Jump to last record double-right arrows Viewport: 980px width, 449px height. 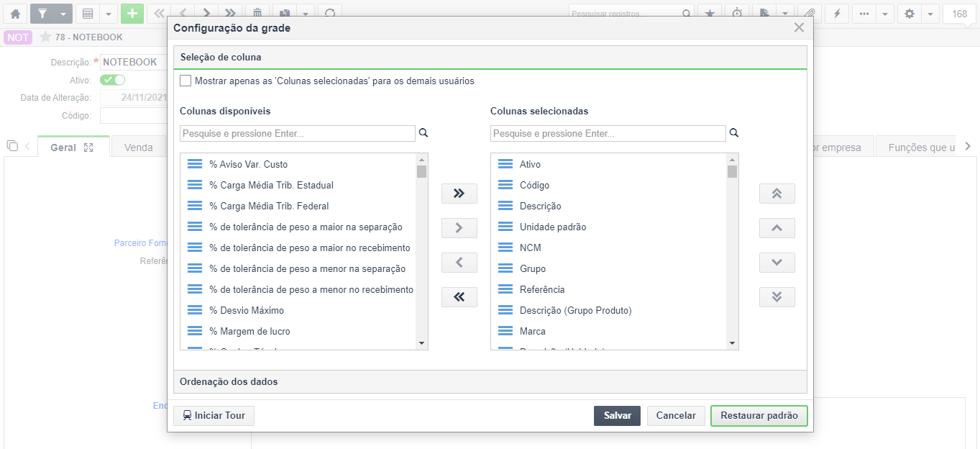(230, 14)
